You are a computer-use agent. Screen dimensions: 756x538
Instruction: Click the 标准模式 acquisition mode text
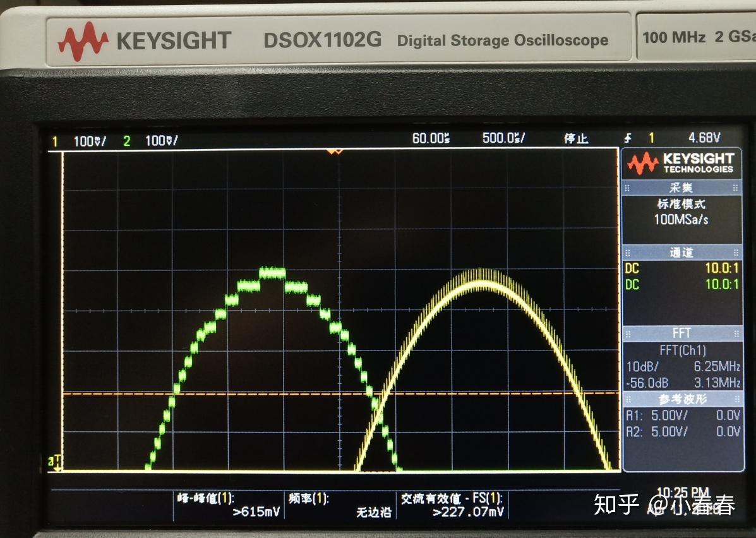pos(681,205)
